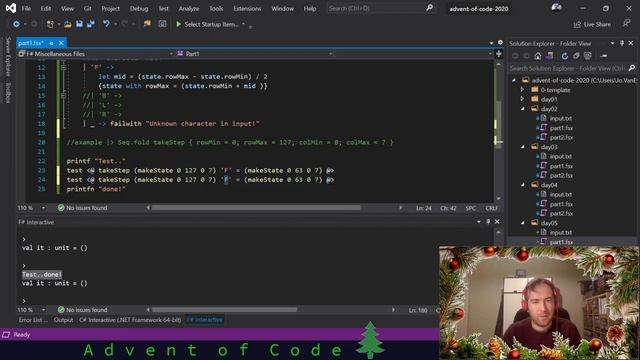640x360 pixels.
Task: Collapse the day02 folder
Action: click(x=523, y=109)
